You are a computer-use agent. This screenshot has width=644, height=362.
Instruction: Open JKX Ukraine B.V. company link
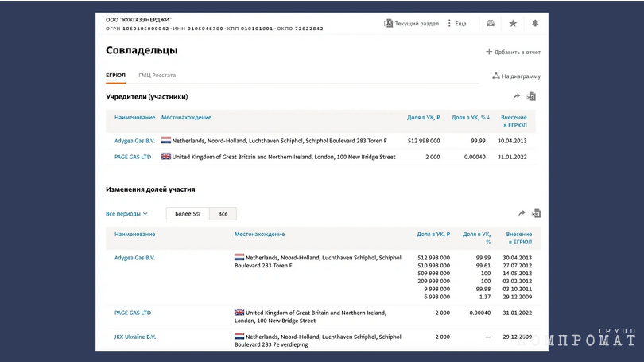135,337
